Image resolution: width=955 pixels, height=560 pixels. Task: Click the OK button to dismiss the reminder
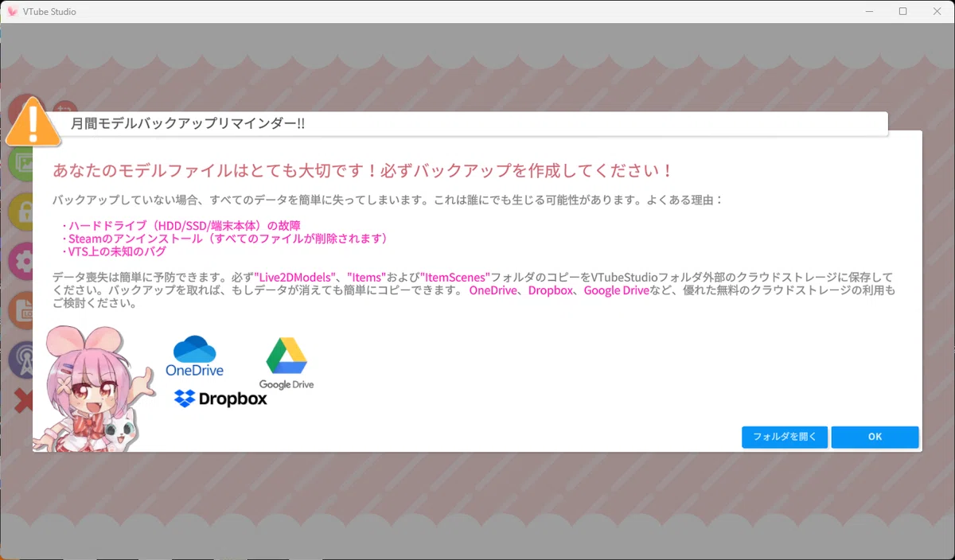(x=875, y=437)
